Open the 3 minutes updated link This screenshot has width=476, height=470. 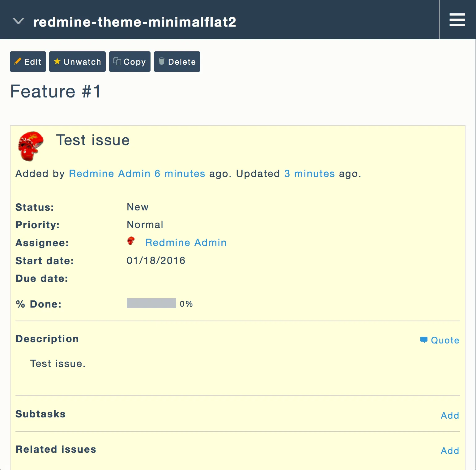coord(309,174)
